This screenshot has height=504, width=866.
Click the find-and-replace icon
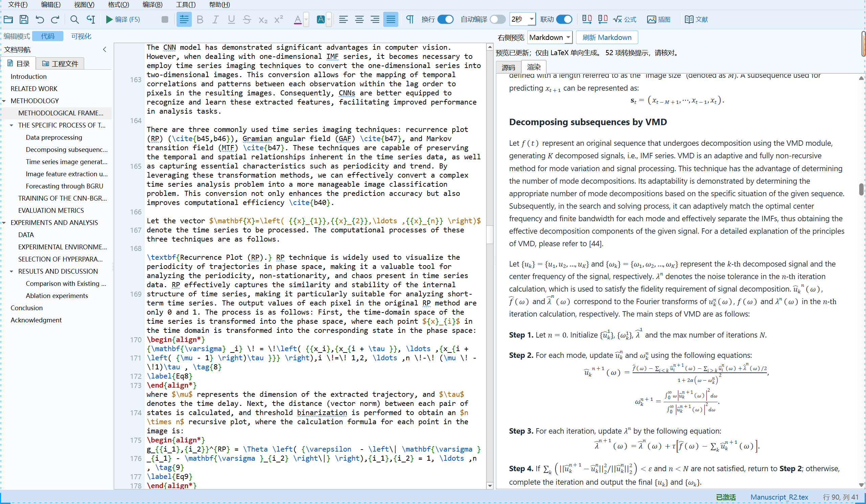[x=90, y=19]
